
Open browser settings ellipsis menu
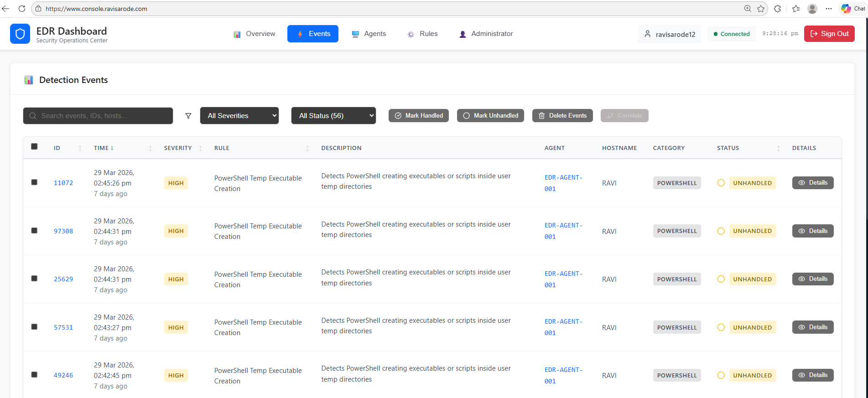pyautogui.click(x=829, y=9)
